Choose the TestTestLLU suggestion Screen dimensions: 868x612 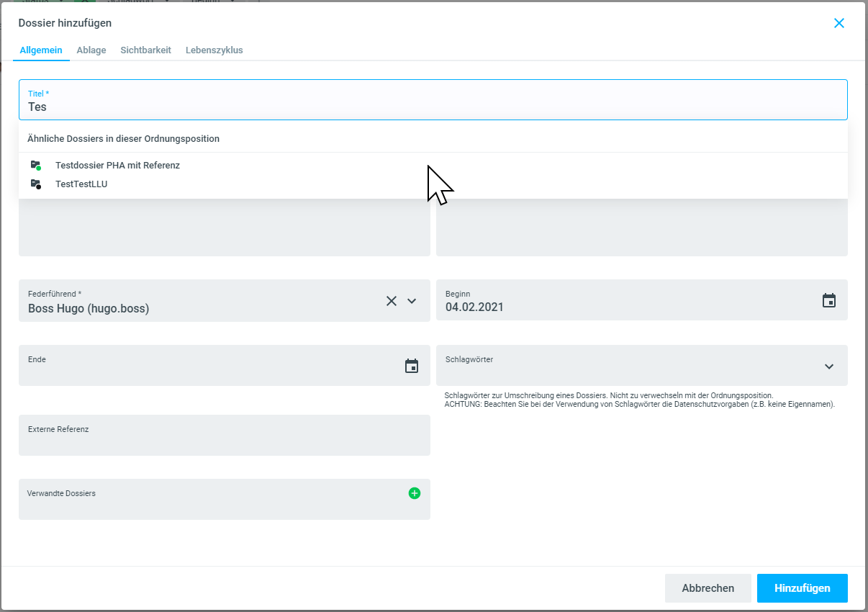81,184
